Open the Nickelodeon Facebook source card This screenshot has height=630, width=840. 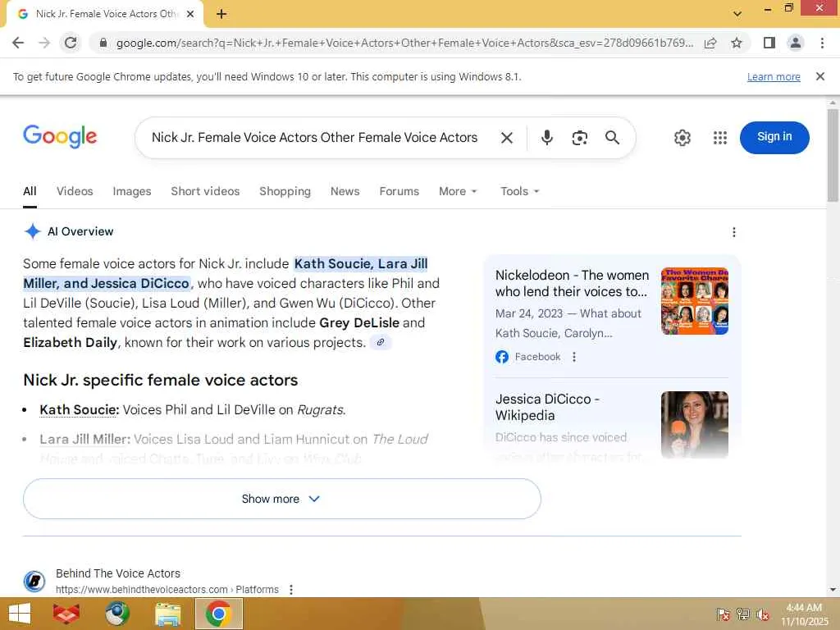[572, 283]
